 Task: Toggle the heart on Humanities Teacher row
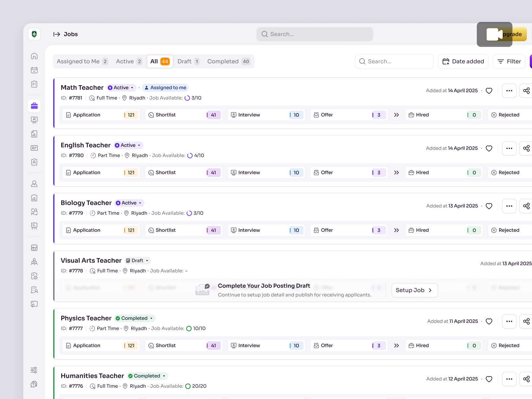pos(489,379)
